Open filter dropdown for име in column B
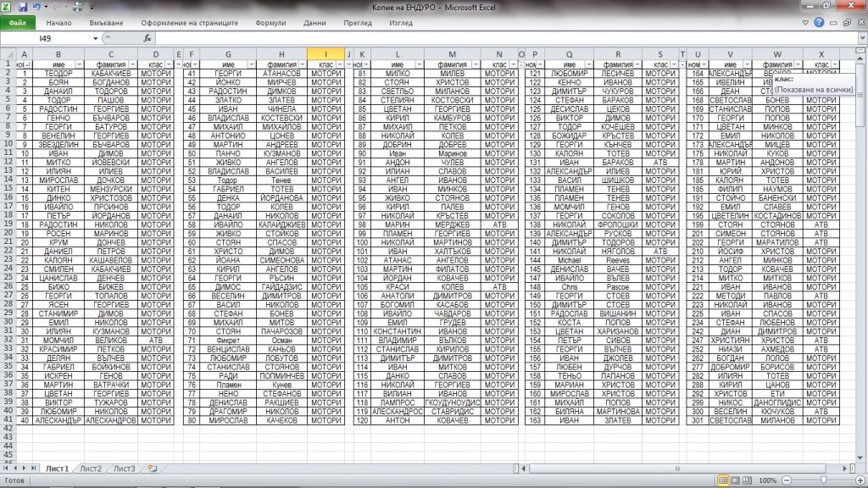Image resolution: width=868 pixels, height=488 pixels. (79, 64)
